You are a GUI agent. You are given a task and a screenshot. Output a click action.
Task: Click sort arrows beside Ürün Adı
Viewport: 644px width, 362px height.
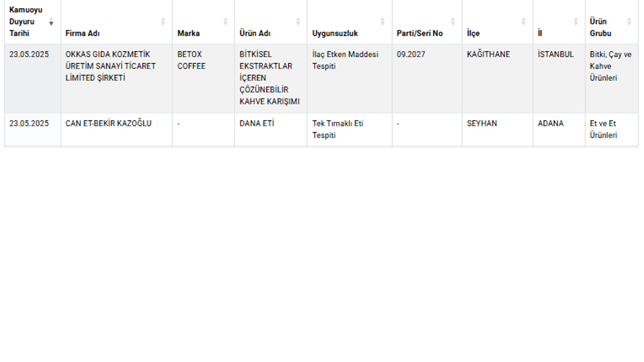point(298,22)
